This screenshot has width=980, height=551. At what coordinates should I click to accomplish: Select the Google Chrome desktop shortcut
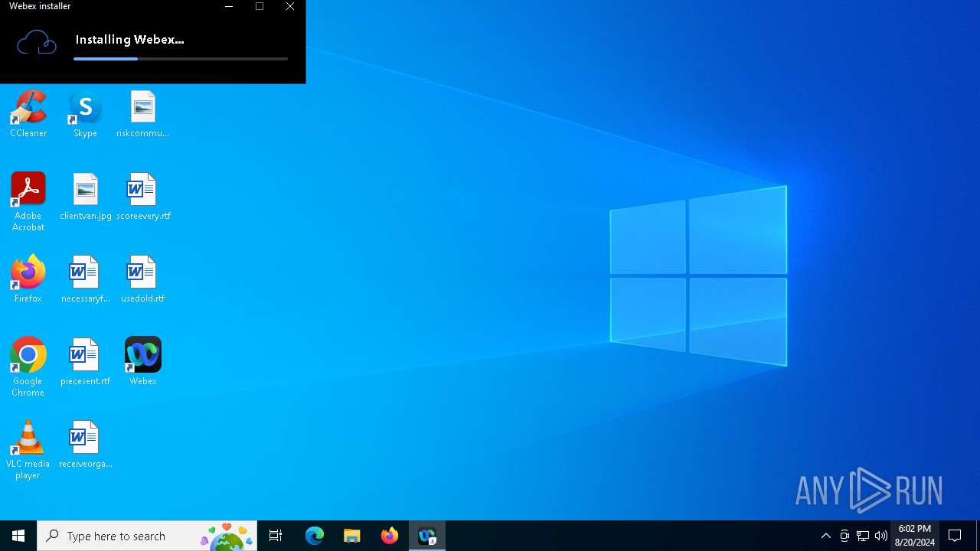[x=28, y=367]
